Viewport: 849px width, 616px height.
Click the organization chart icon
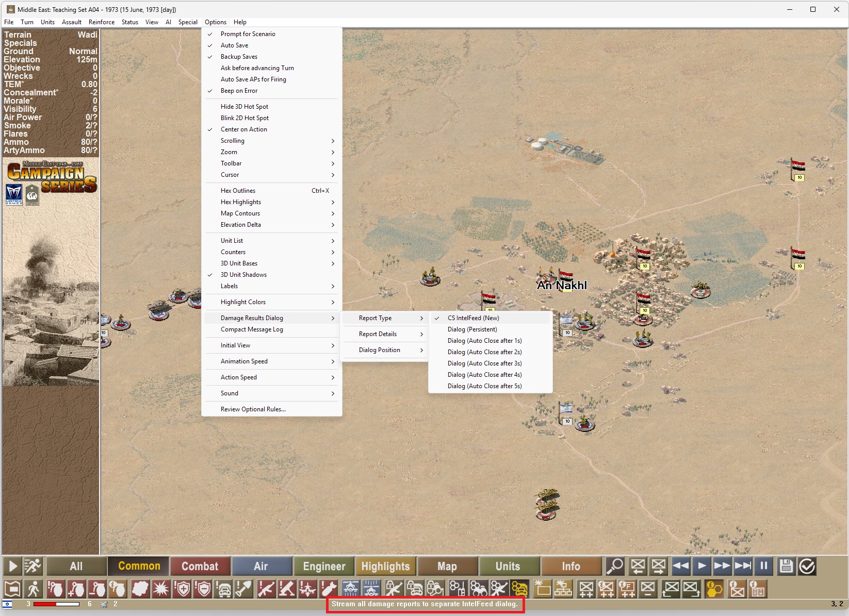(x=563, y=588)
